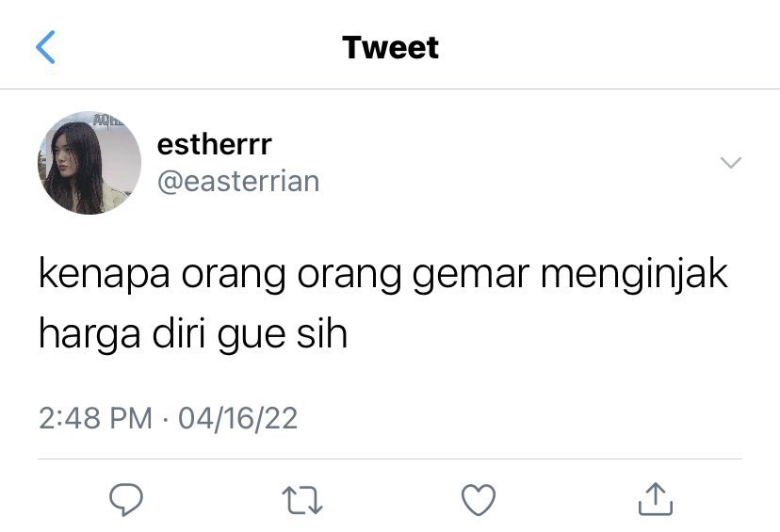Tap the 2:48 PM timestamp
The width and height of the screenshot is (780, 532).
(x=95, y=418)
